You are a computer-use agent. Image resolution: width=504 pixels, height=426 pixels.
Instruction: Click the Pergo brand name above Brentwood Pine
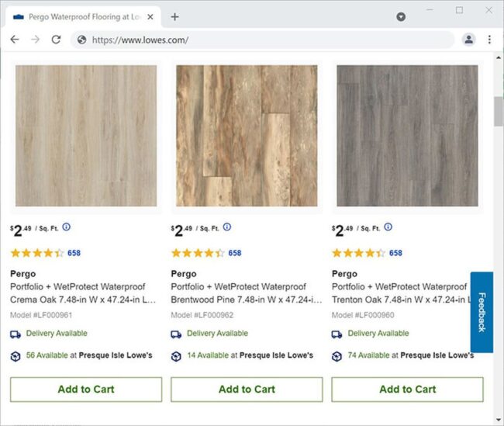184,274
